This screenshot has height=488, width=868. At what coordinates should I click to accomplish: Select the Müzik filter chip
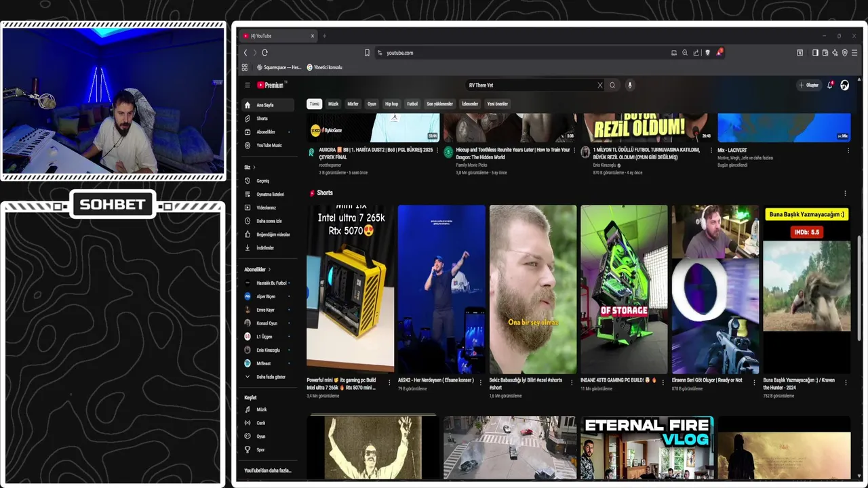click(333, 104)
